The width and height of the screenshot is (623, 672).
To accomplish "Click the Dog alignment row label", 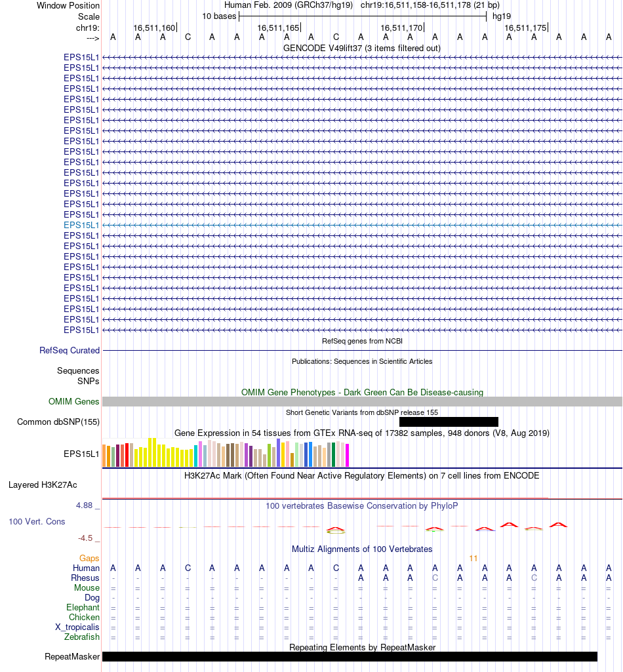I will 92,597.
